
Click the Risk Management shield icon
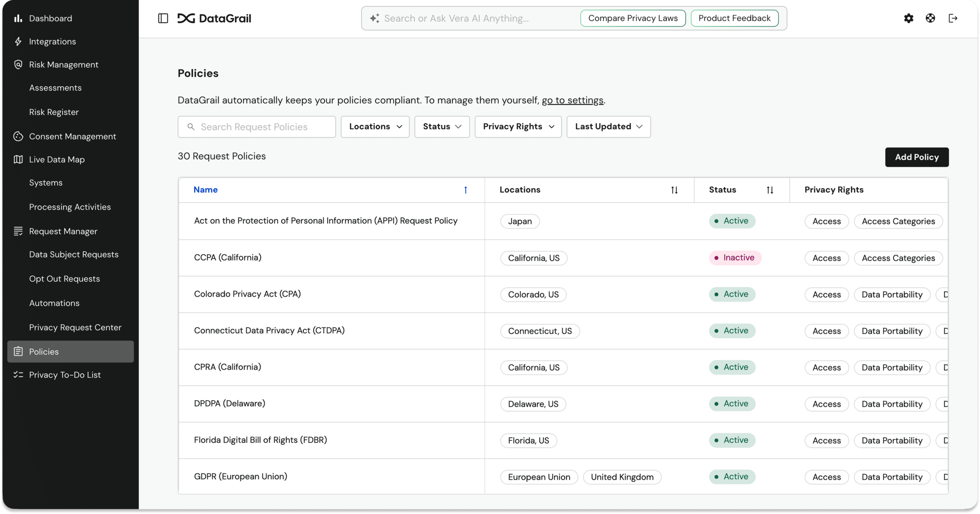click(18, 64)
